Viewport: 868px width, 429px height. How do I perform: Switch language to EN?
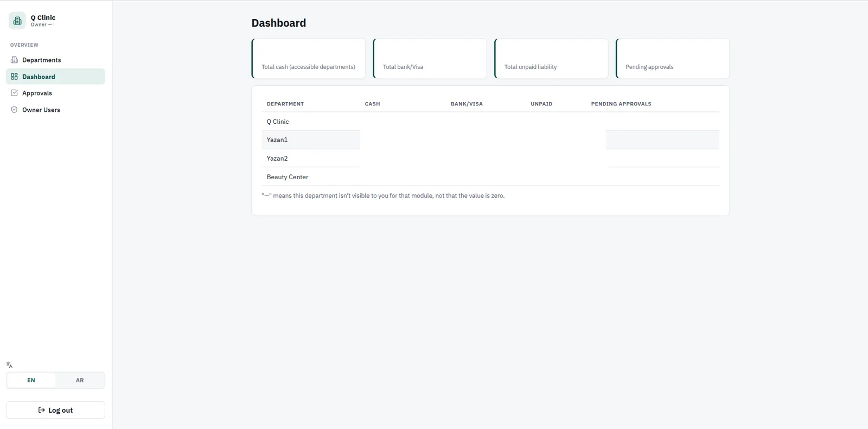tap(31, 380)
